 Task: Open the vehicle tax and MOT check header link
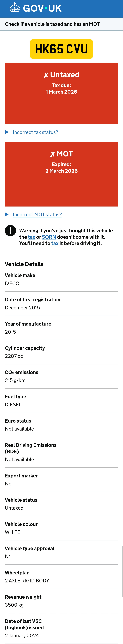coord(52,24)
